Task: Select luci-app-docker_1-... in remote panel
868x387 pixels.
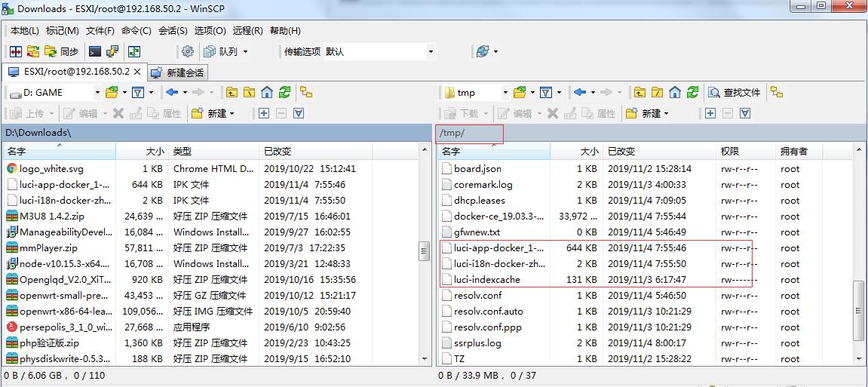Action: [x=498, y=248]
